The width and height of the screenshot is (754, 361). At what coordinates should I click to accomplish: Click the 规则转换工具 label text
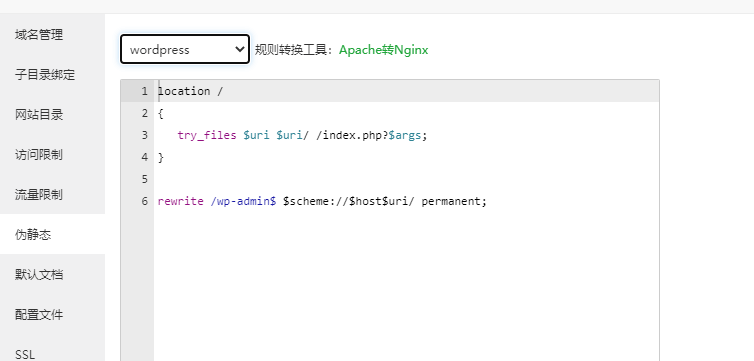[293, 50]
